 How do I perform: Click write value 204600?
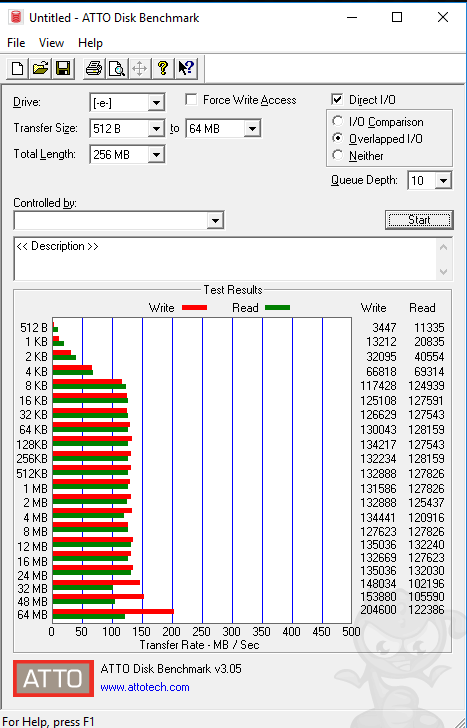point(378,610)
